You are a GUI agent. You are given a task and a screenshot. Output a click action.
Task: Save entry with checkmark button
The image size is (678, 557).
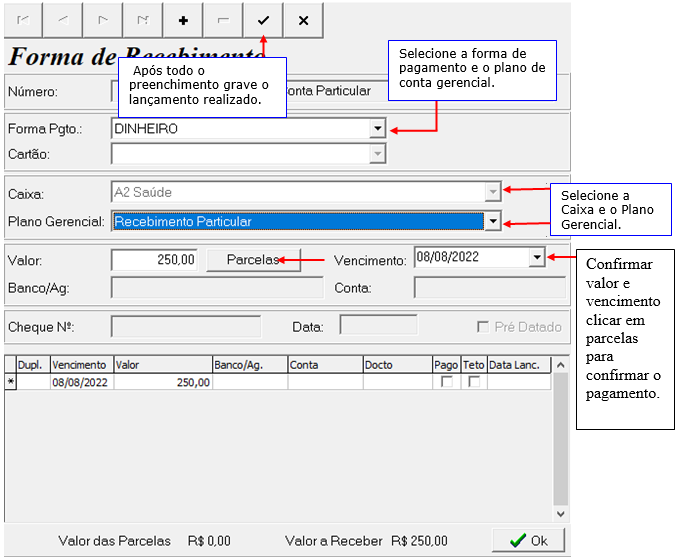coord(263,20)
